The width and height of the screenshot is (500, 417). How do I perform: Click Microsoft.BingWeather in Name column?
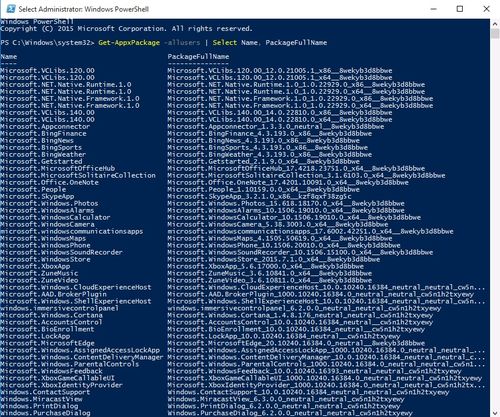point(43,155)
